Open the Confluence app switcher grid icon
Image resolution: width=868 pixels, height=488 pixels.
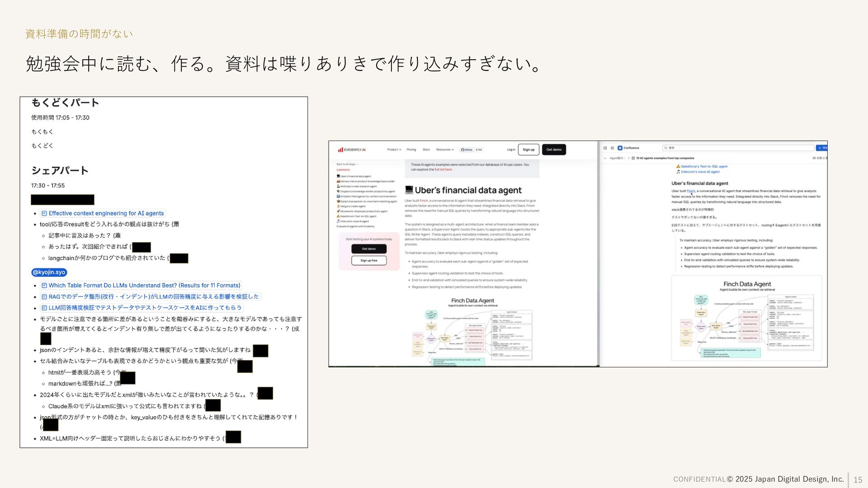coord(612,148)
